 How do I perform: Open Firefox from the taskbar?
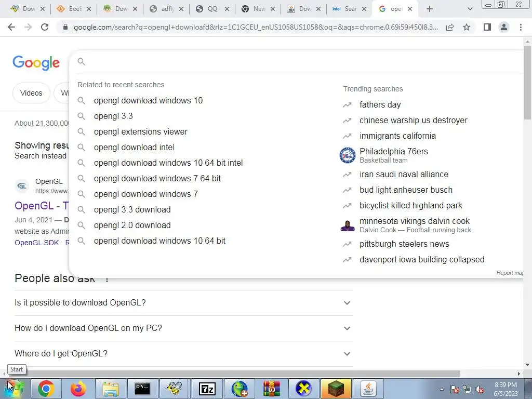pos(78,389)
